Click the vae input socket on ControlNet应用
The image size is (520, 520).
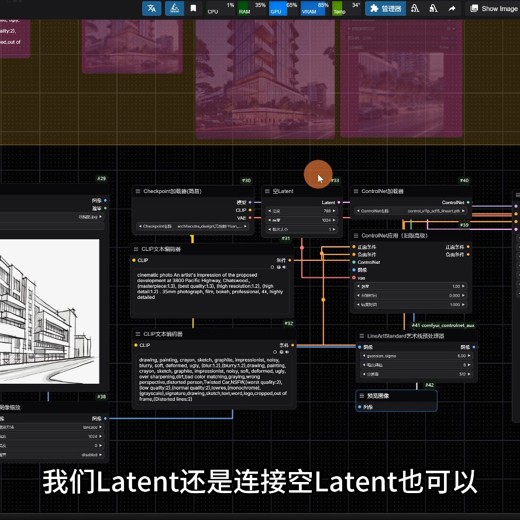[x=354, y=278]
